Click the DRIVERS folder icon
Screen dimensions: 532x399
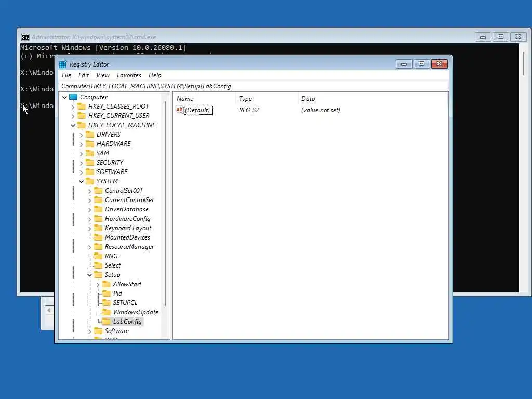coord(90,135)
